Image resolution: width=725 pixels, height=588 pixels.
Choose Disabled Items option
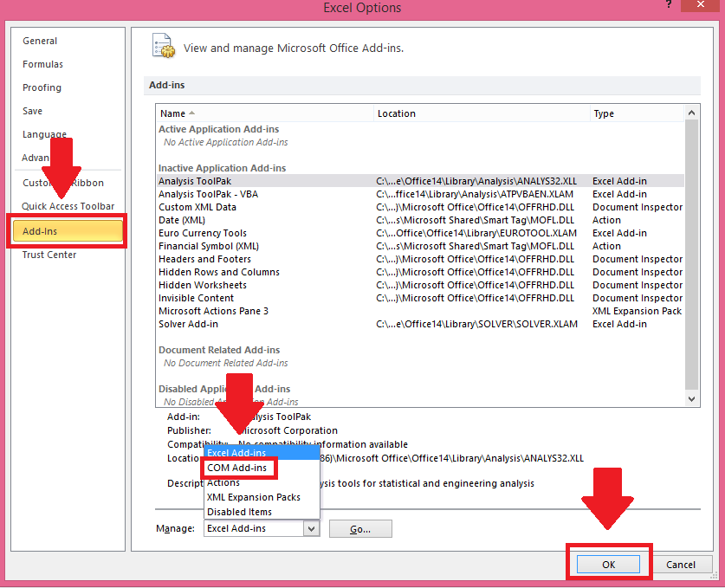[239, 512]
